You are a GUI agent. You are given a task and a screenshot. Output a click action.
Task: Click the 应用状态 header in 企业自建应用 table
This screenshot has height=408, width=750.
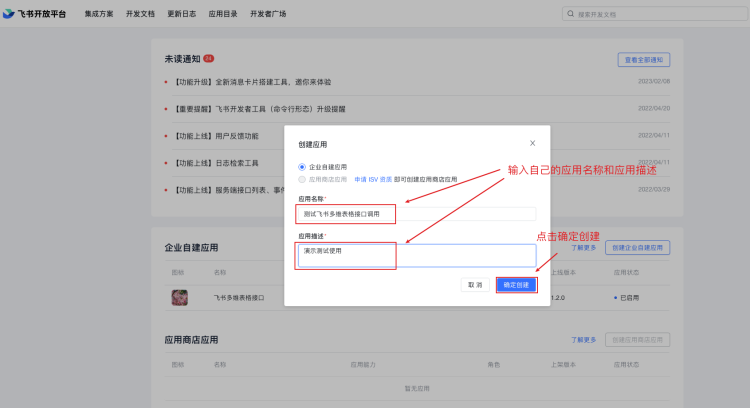(x=626, y=272)
